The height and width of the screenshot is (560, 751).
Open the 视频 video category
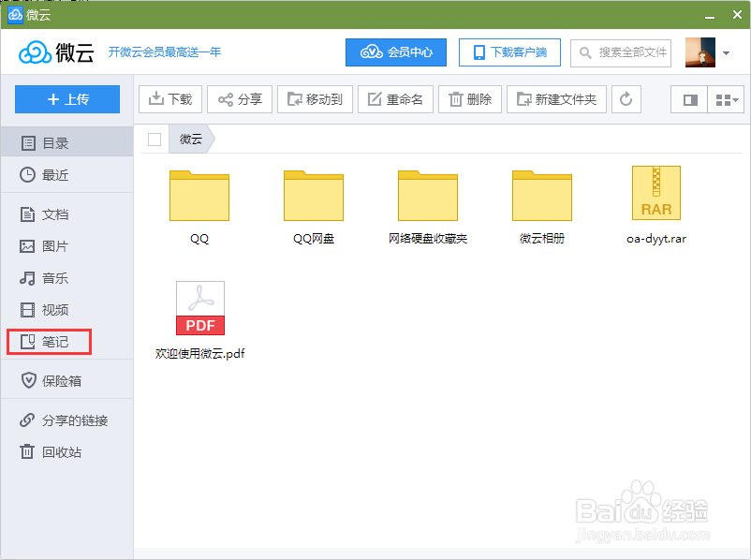click(67, 310)
